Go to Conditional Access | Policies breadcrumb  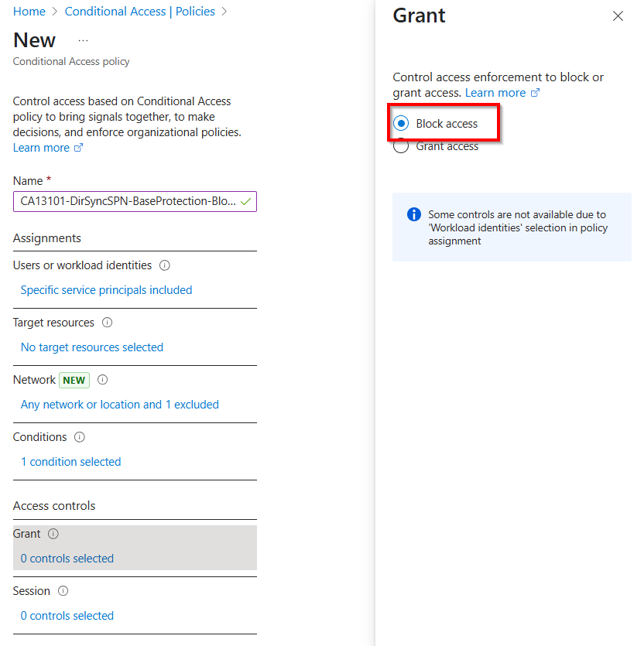click(140, 12)
